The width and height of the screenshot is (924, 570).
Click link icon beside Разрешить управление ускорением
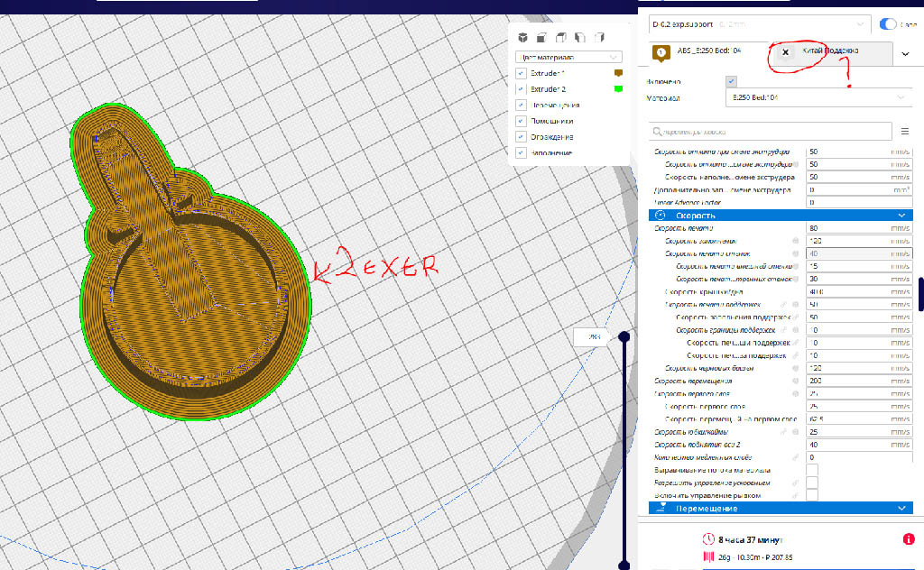[796, 483]
